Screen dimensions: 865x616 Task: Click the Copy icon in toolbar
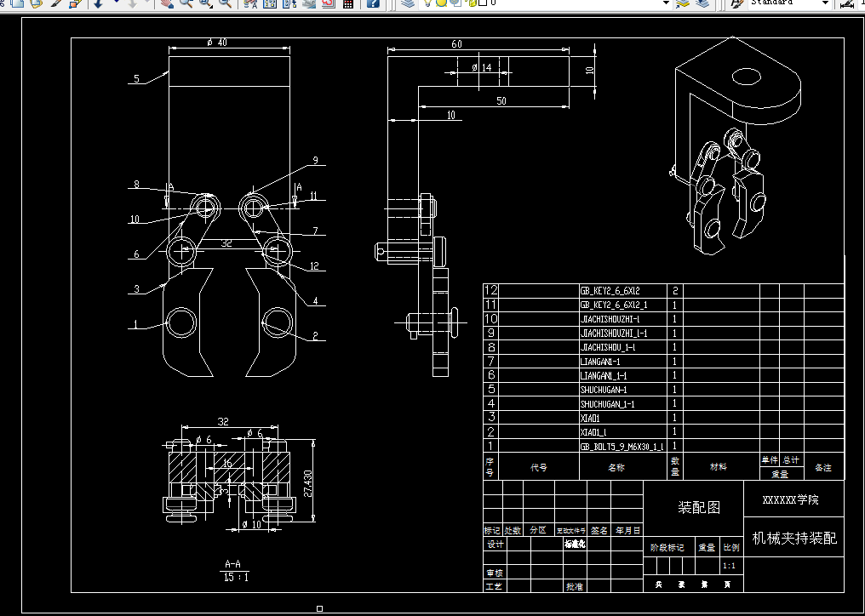tap(17, 3)
